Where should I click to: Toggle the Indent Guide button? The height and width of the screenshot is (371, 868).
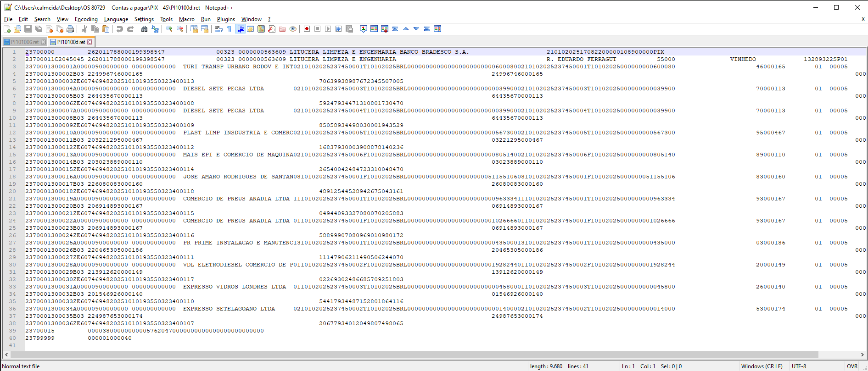[x=240, y=29]
